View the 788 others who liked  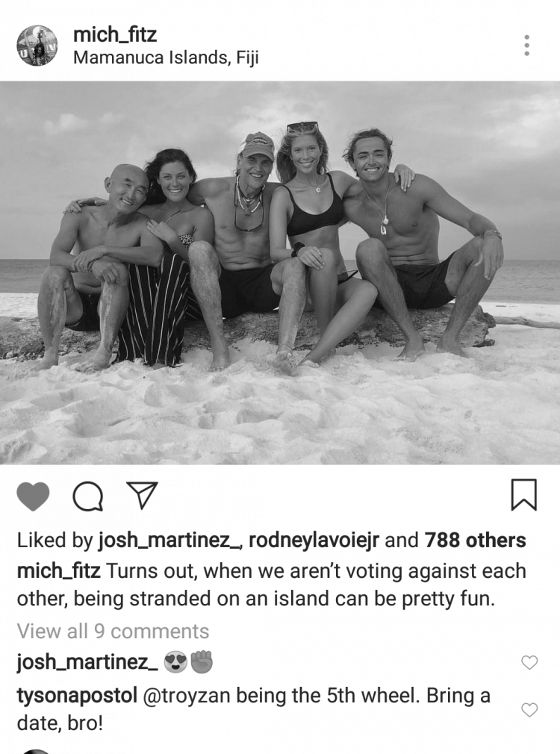coord(475,540)
